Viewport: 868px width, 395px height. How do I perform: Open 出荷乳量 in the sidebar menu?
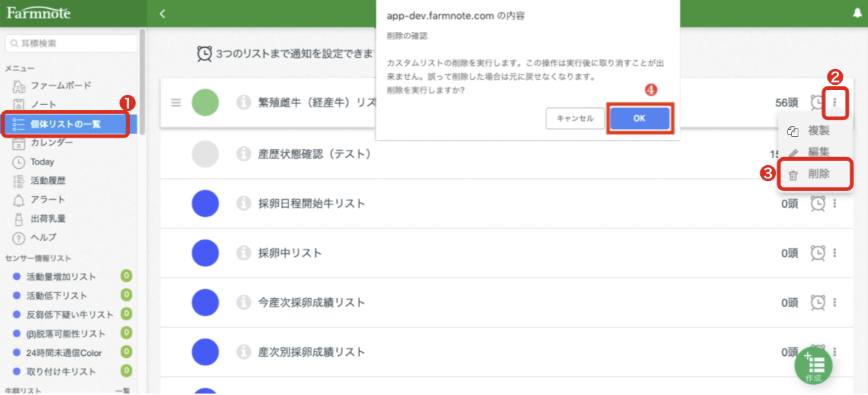[x=48, y=219]
